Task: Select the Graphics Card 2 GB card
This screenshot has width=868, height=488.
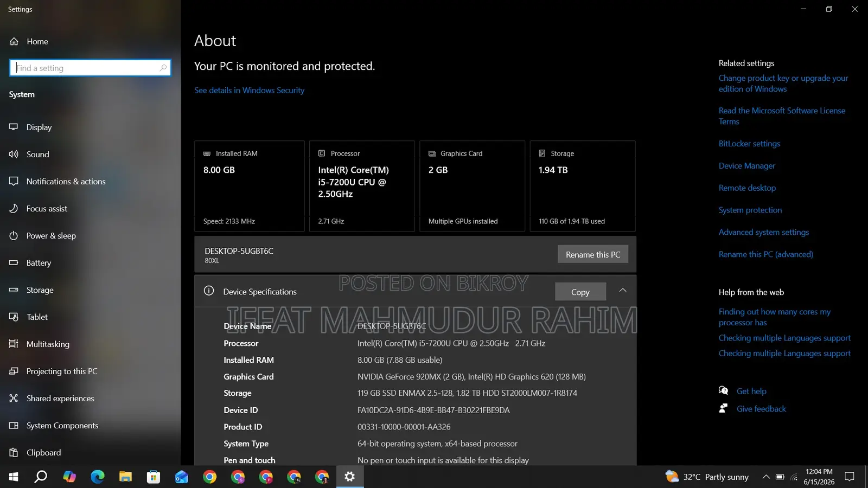Action: click(x=472, y=186)
